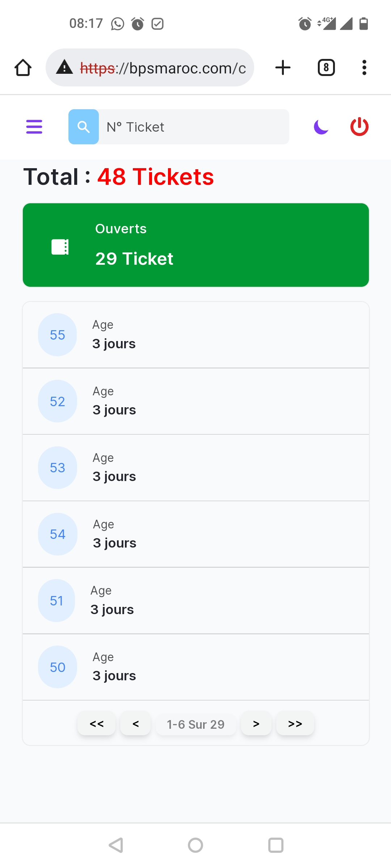The width and height of the screenshot is (391, 868).
Task: Select ticket number 55
Action: [58, 335]
